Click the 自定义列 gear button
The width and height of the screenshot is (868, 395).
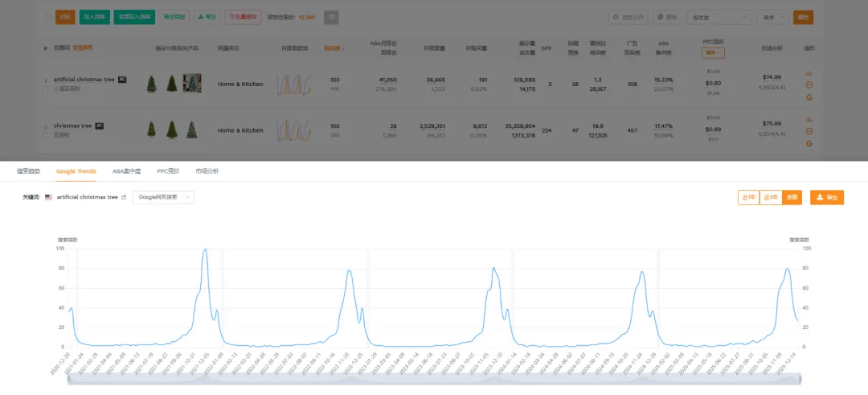click(628, 17)
